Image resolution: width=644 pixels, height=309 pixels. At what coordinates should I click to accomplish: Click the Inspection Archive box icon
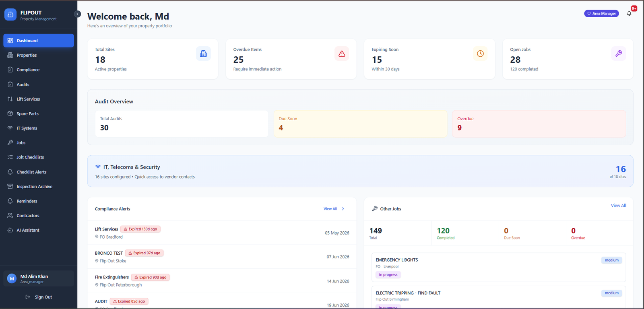[x=10, y=186]
